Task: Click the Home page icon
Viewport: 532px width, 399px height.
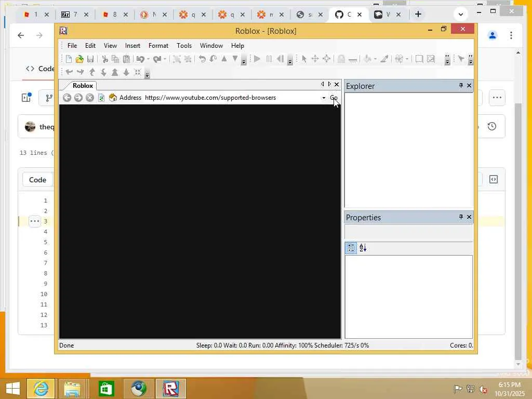Action: pyautogui.click(x=113, y=98)
